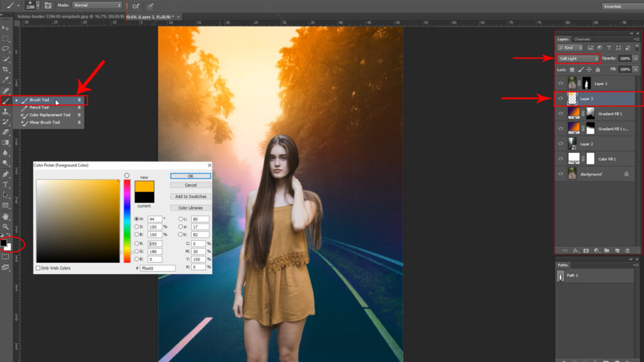The width and height of the screenshot is (644, 362).
Task: Open the Add Layer Mask icon
Action: [585, 248]
